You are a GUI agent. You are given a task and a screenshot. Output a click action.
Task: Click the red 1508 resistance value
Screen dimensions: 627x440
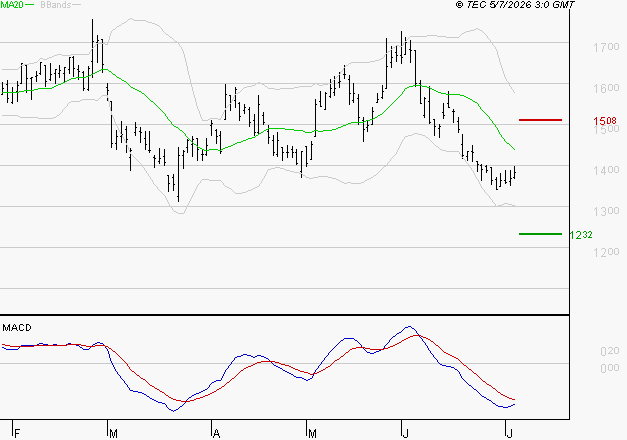point(605,121)
